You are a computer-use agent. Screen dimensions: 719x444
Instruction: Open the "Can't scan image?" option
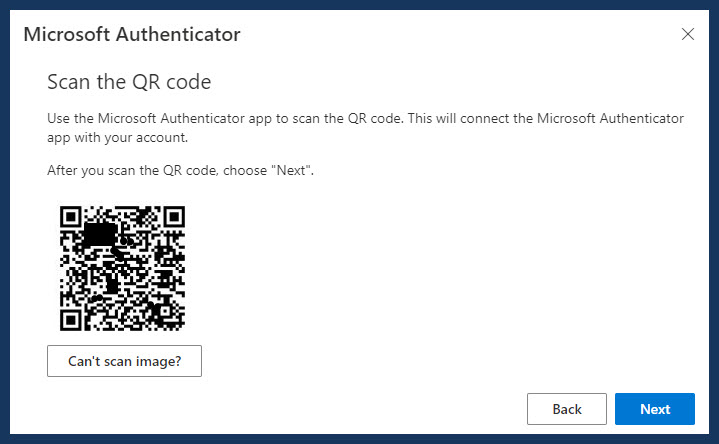coord(124,361)
